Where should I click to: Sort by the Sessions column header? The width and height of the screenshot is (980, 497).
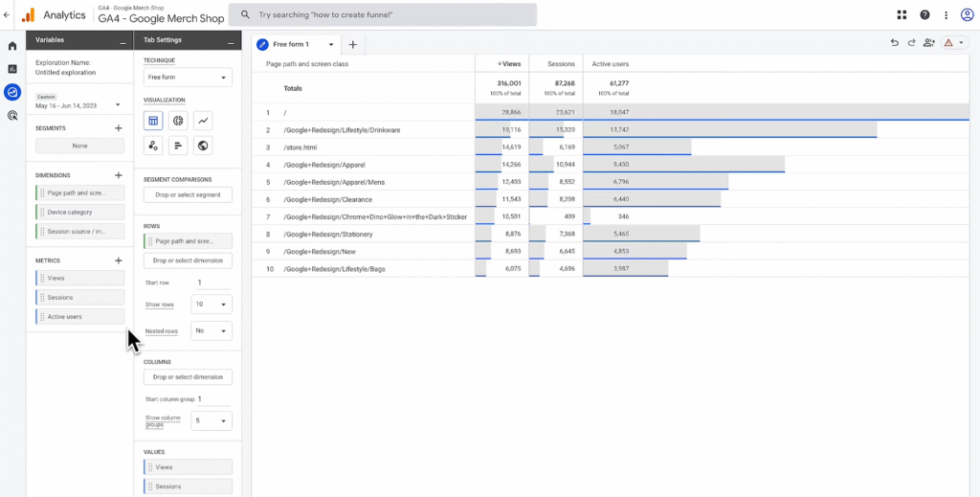tap(561, 64)
